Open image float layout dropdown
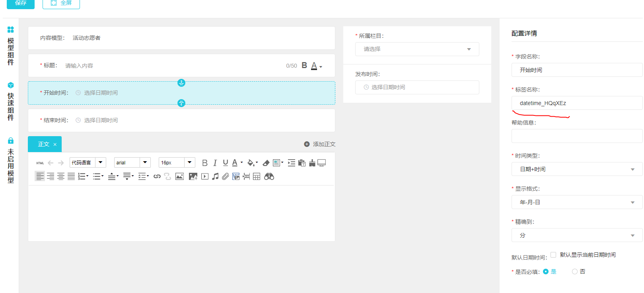The width and height of the screenshot is (644, 293). click(x=278, y=163)
